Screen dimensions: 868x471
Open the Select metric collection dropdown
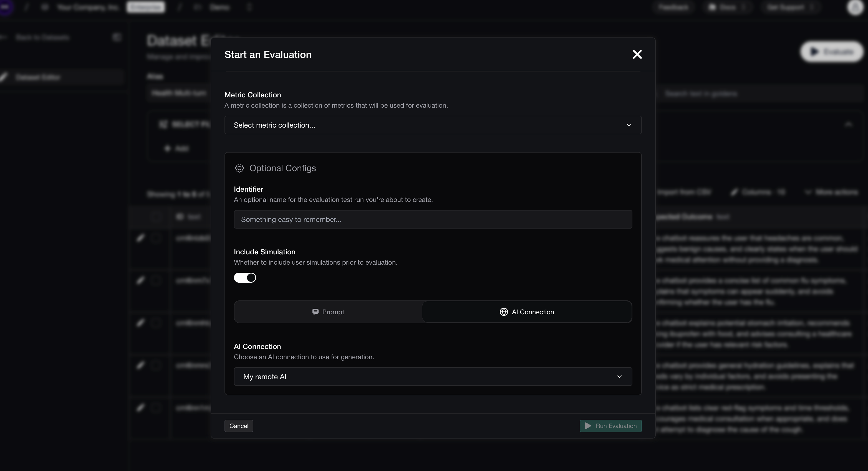(433, 125)
